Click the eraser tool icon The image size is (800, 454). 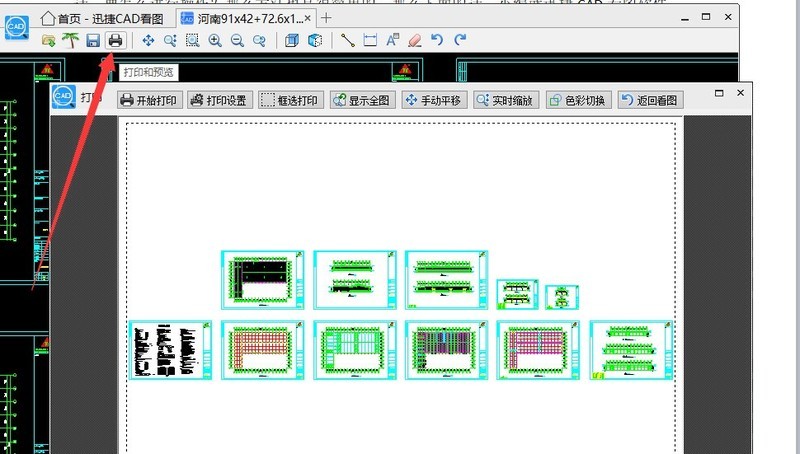[x=414, y=40]
